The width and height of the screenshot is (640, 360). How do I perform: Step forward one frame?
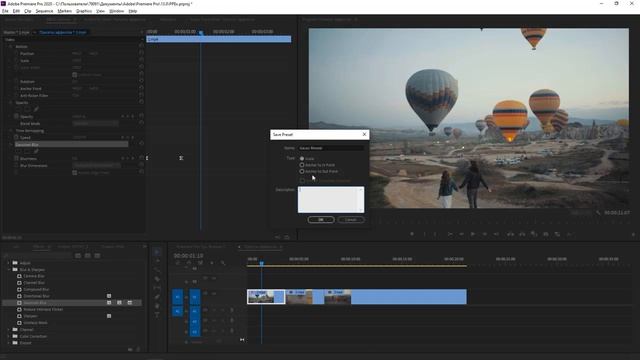click(485, 234)
